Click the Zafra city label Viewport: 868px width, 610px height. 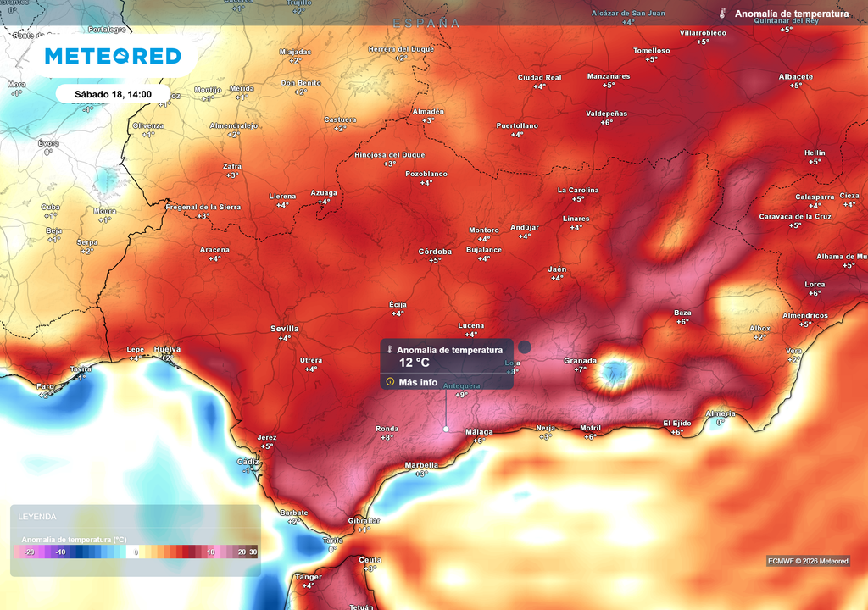pos(232,166)
